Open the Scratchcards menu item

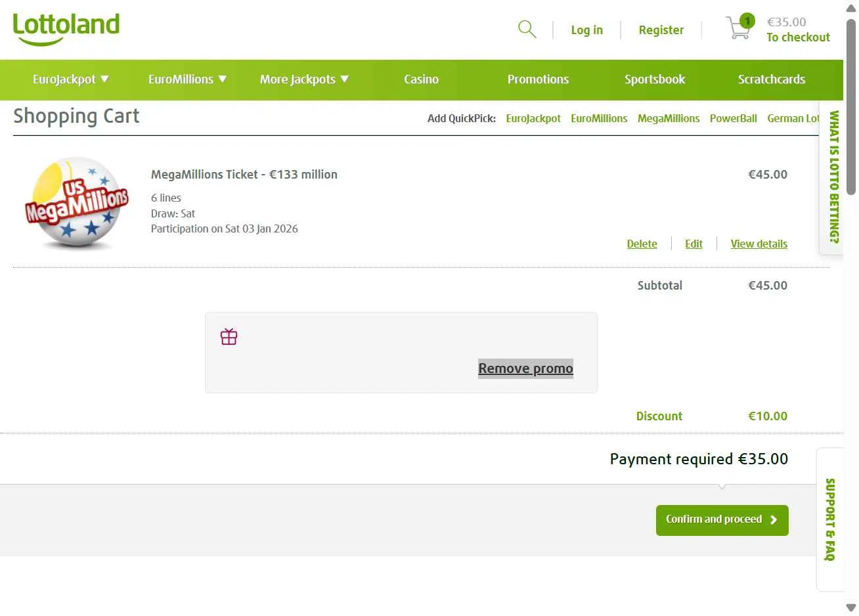coord(772,79)
